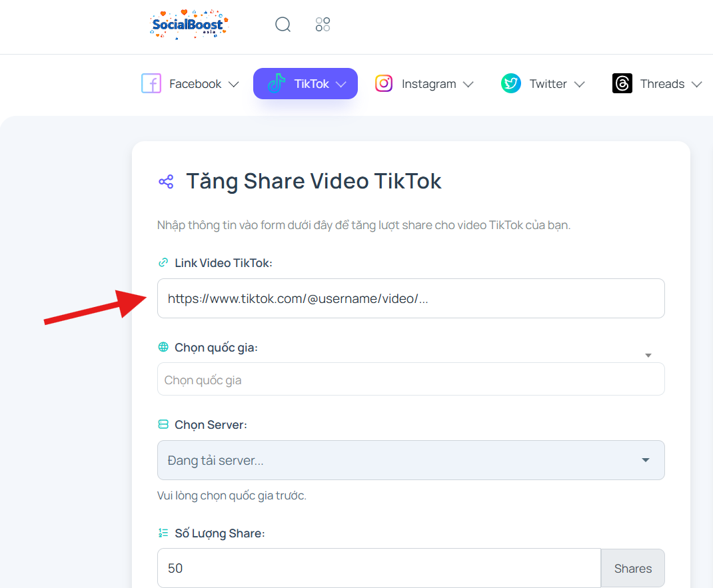Open the Instagram services menu
This screenshot has height=588, width=713.
pos(424,84)
